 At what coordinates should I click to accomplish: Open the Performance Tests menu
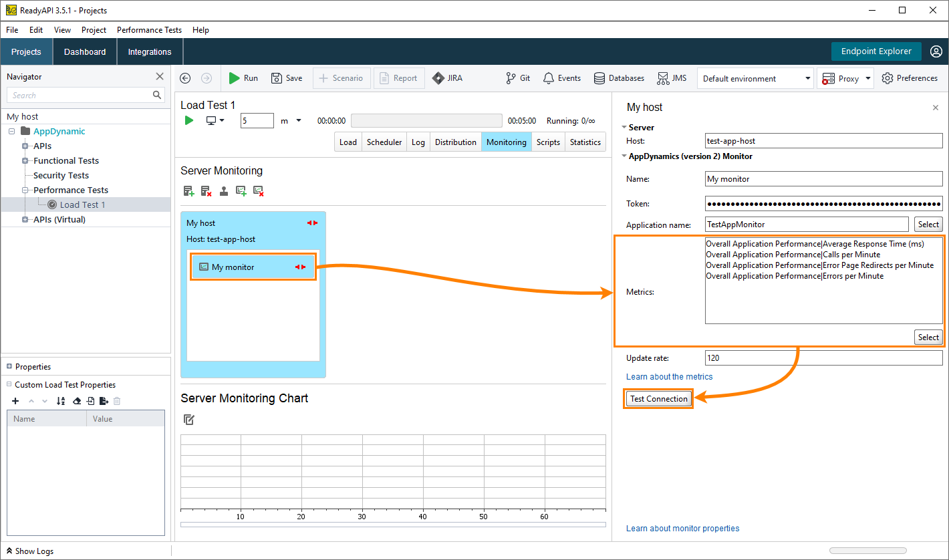(x=148, y=29)
